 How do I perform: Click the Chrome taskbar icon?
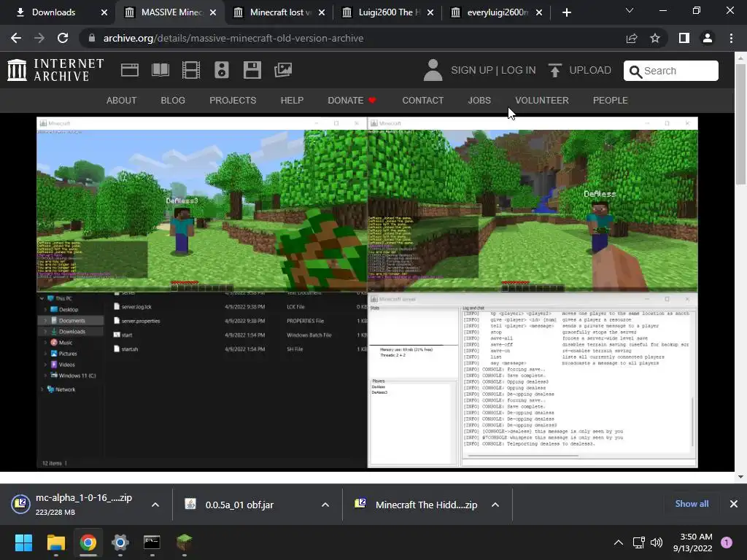[88, 542]
